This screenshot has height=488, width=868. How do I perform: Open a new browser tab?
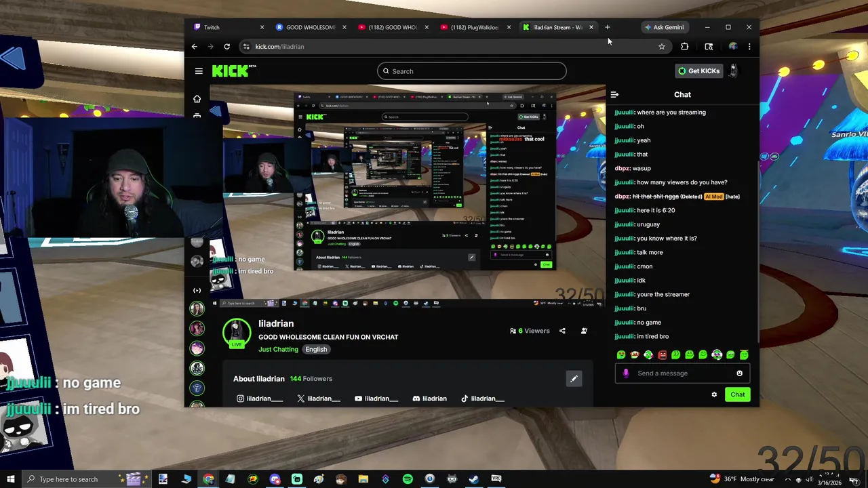pyautogui.click(x=608, y=27)
